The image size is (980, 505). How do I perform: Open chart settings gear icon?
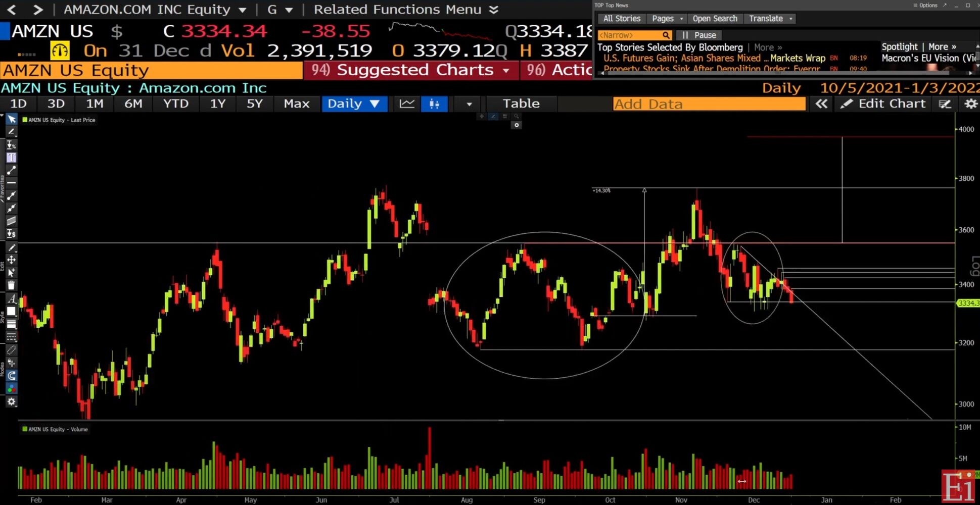(x=970, y=104)
